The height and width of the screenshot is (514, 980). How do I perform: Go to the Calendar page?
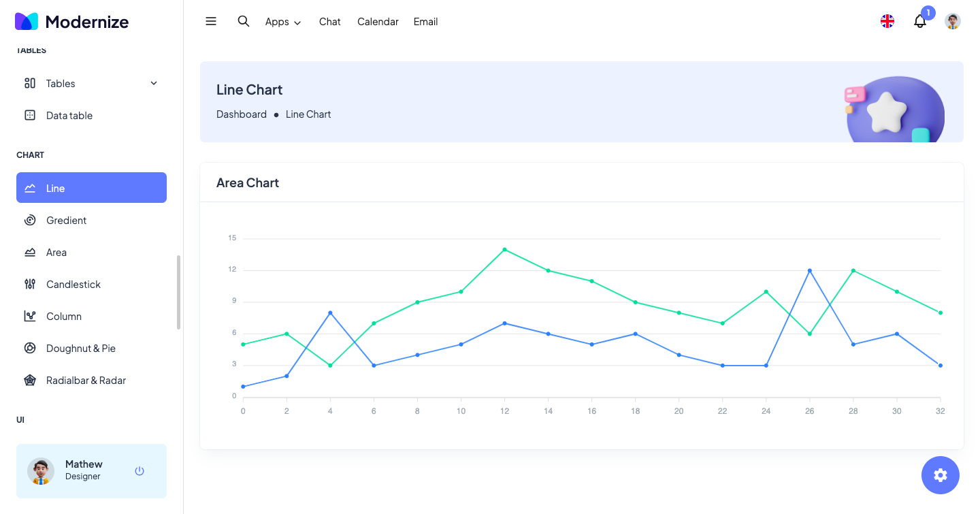point(378,22)
